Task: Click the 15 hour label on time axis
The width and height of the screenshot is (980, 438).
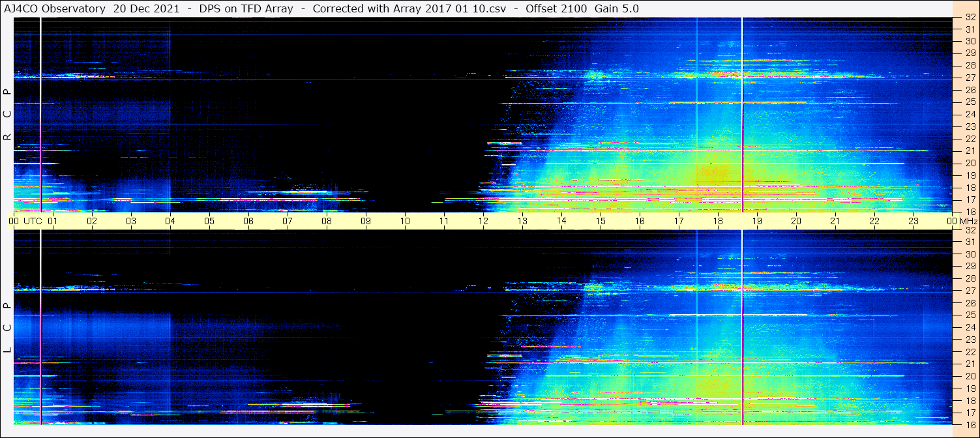Action: 601,221
